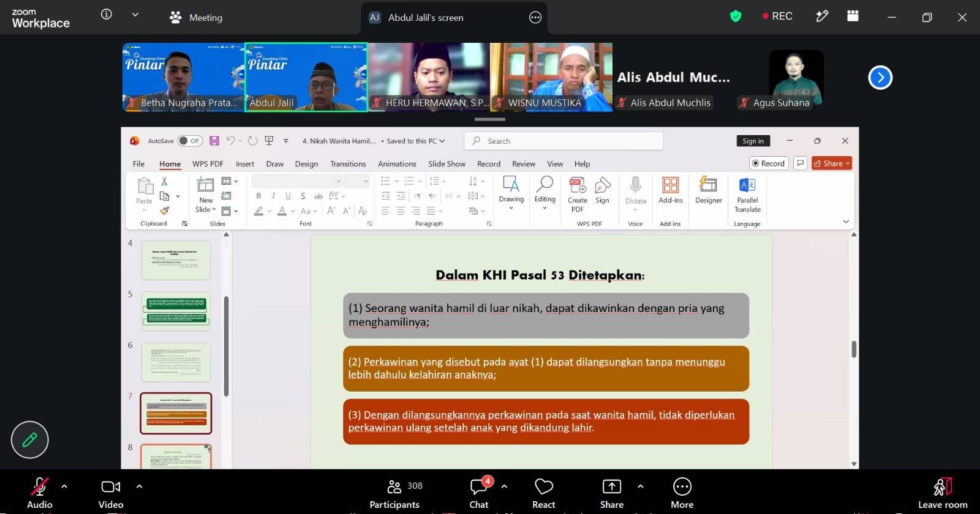The width and height of the screenshot is (980, 514).
Task: Click the green annotation pencil circle
Action: coord(29,439)
